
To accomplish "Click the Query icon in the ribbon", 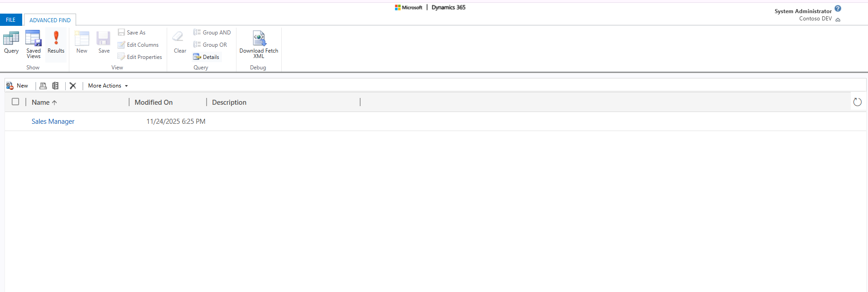I will [11, 39].
